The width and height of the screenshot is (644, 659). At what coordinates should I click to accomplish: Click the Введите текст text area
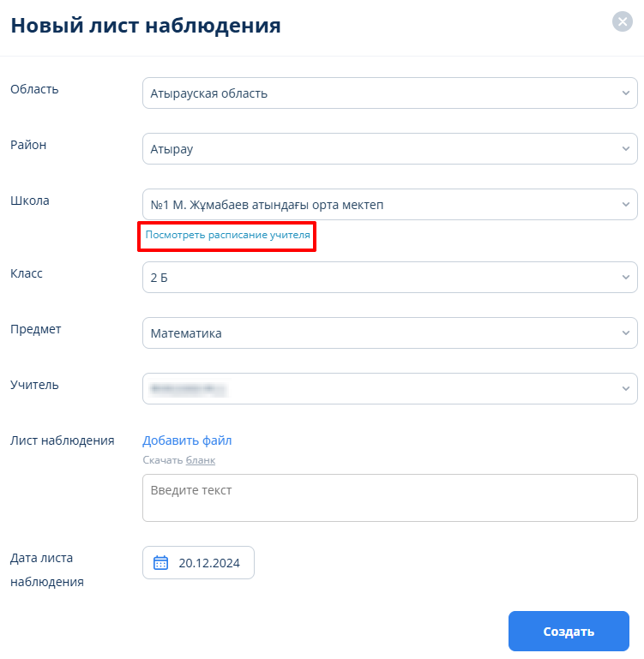point(389,498)
